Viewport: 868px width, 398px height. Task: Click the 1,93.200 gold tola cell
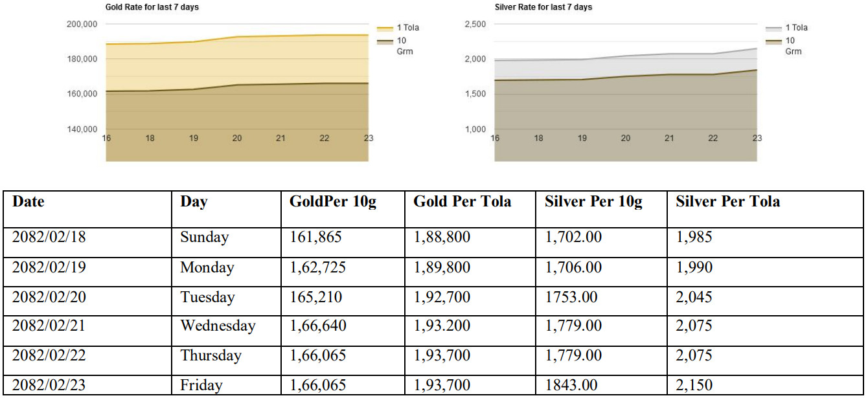point(442,326)
